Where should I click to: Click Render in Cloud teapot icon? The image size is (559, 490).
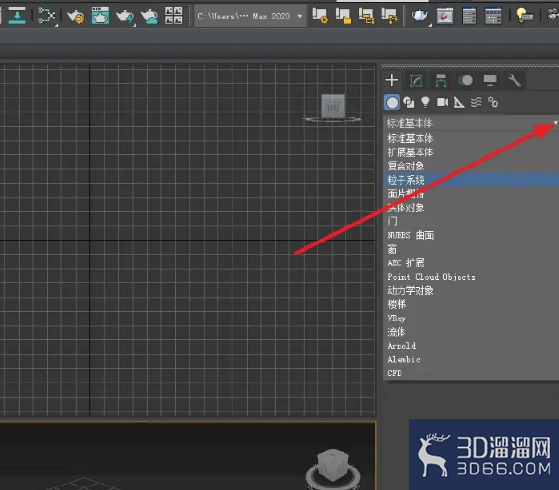[x=149, y=16]
